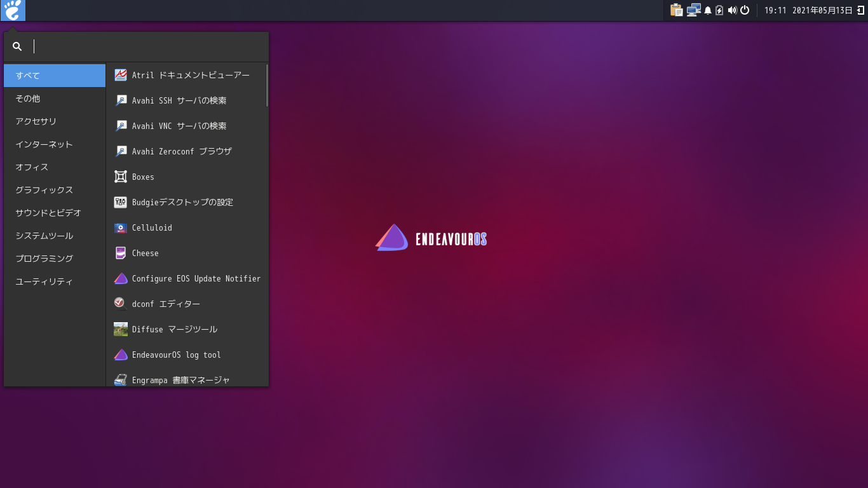868x488 pixels.
Task: Click the search magnifier icon in the menu
Action: click(x=17, y=46)
